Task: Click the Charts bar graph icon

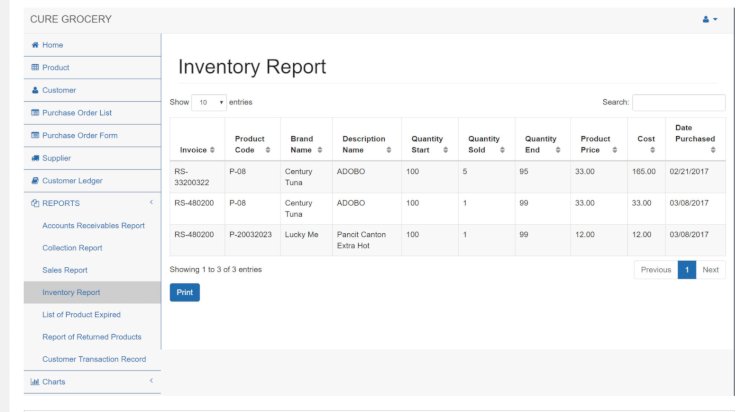Action: tap(35, 381)
